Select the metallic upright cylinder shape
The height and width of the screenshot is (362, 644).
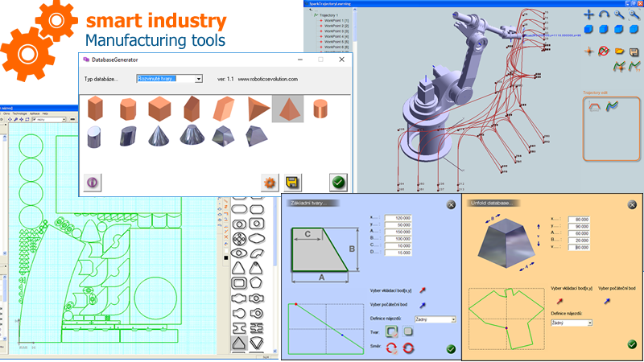tap(94, 137)
